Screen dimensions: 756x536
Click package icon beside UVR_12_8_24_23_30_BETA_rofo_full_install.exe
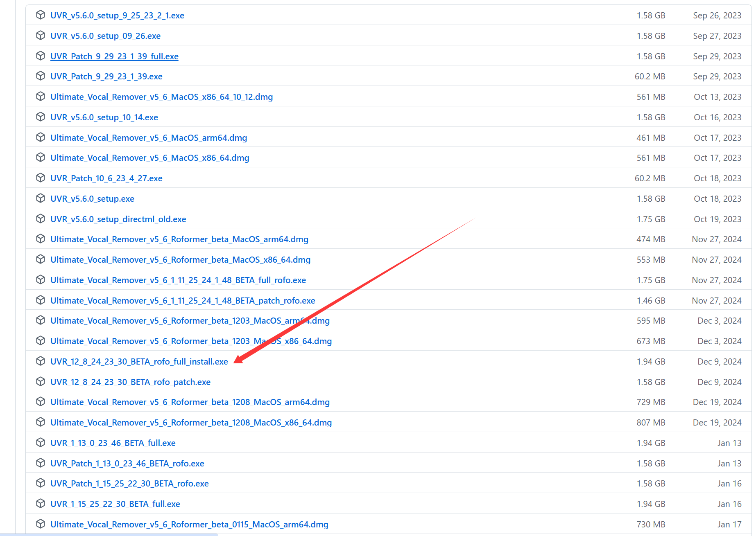pos(41,361)
